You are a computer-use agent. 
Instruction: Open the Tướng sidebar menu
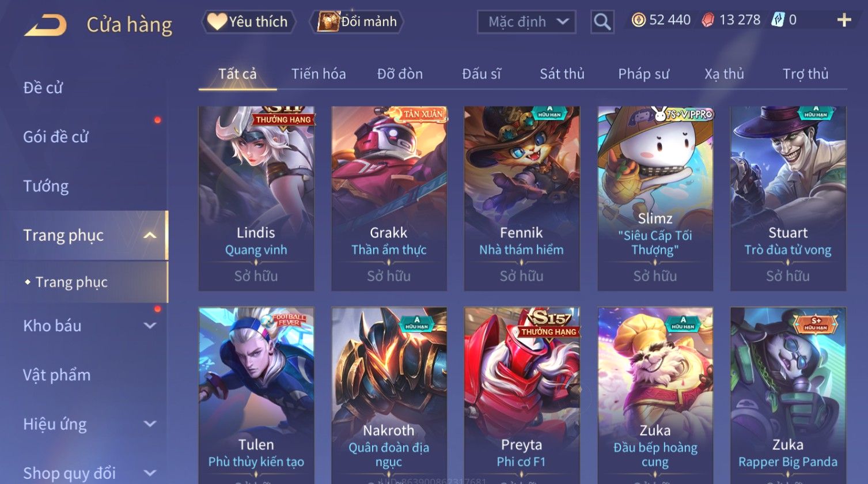point(46,186)
